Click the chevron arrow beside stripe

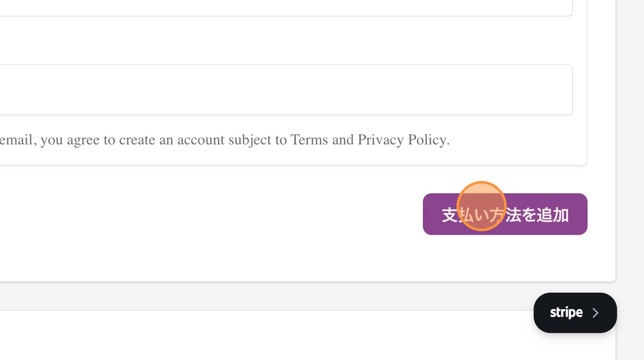595,313
